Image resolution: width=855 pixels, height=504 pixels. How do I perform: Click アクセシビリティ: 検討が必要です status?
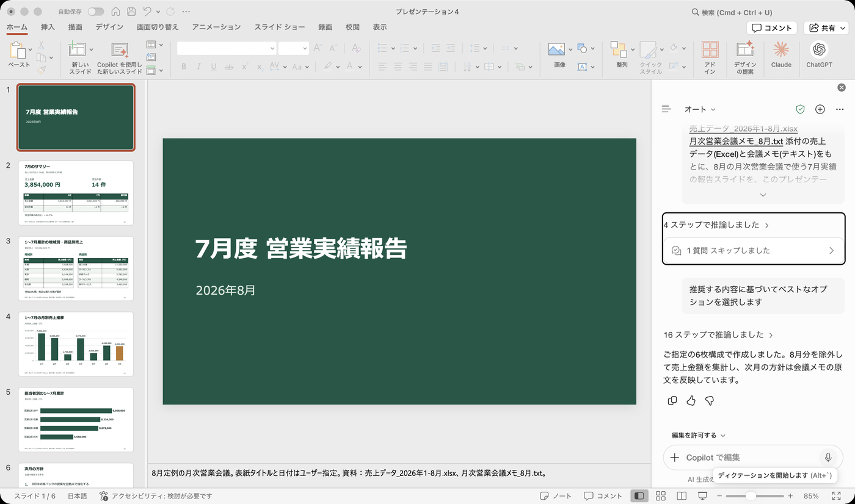tap(156, 496)
